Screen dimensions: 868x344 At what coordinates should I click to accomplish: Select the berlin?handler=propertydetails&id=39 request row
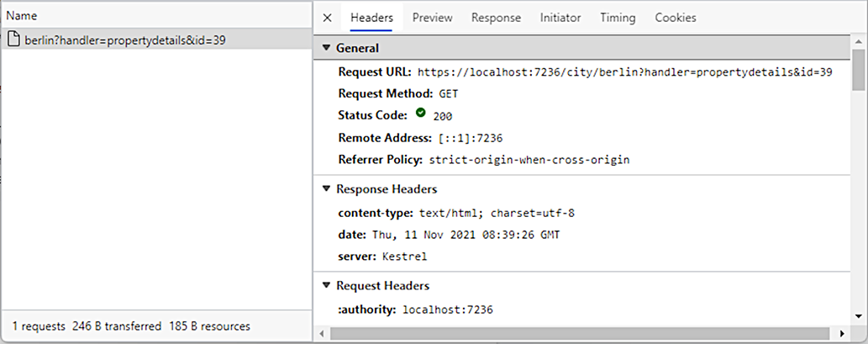click(156, 40)
